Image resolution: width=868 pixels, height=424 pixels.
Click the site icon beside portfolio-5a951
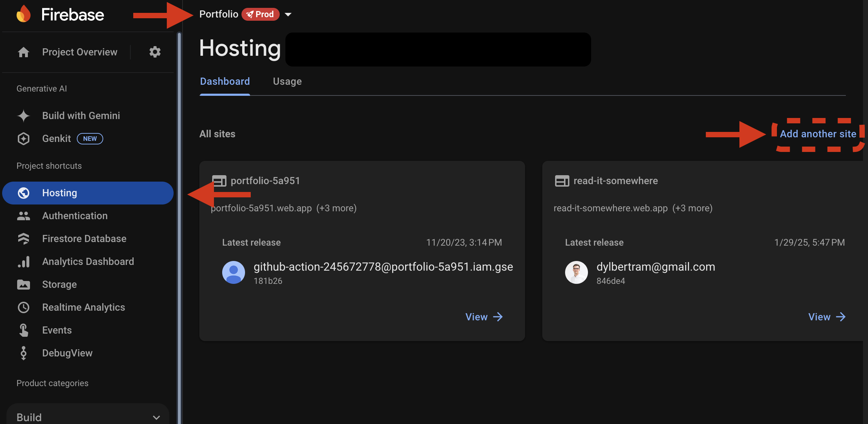click(219, 181)
